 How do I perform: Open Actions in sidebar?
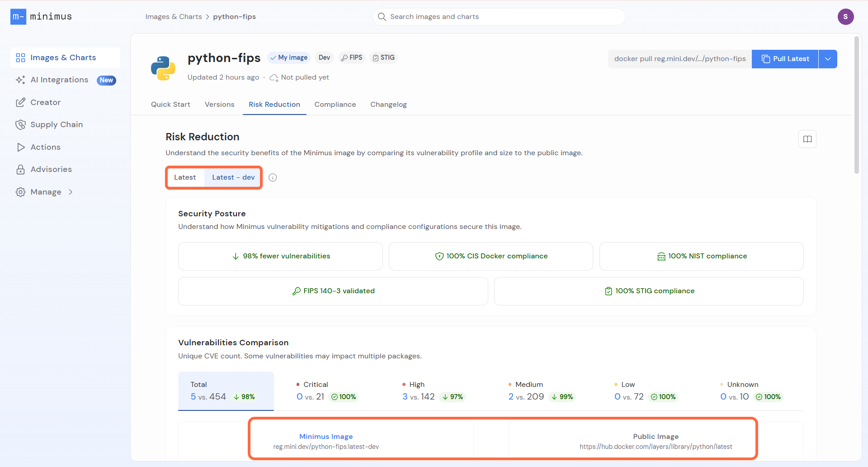click(65, 147)
